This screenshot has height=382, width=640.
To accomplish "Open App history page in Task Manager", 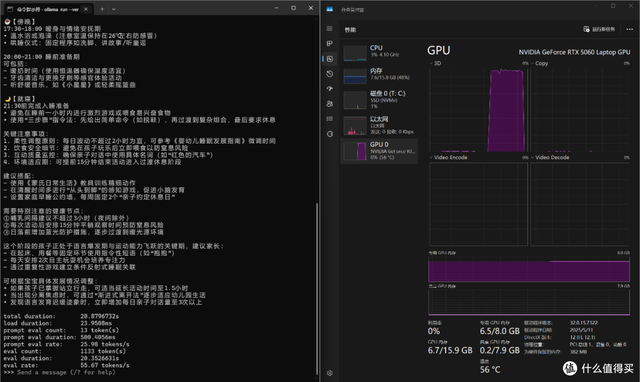I will 330,74.
